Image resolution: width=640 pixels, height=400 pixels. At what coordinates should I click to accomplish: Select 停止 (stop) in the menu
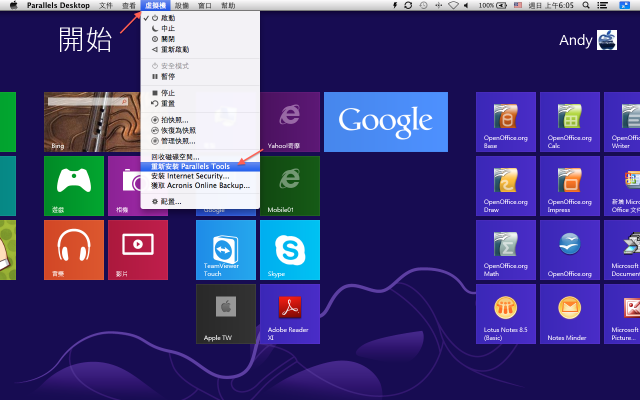[200, 93]
